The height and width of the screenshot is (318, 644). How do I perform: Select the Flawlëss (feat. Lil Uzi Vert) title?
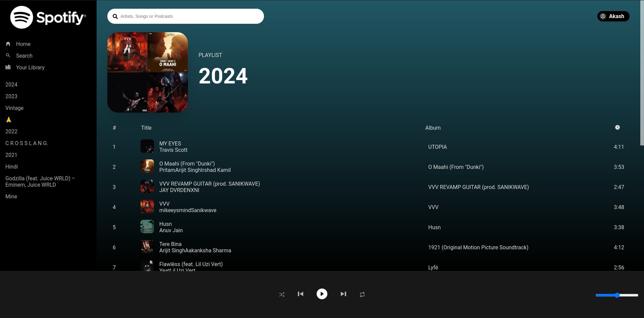pyautogui.click(x=191, y=264)
